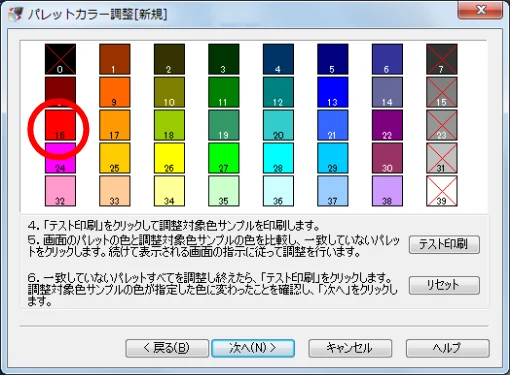Image resolution: width=511 pixels, height=376 pixels.
Task: Click crossed-out swatch 23
Action: (x=442, y=125)
